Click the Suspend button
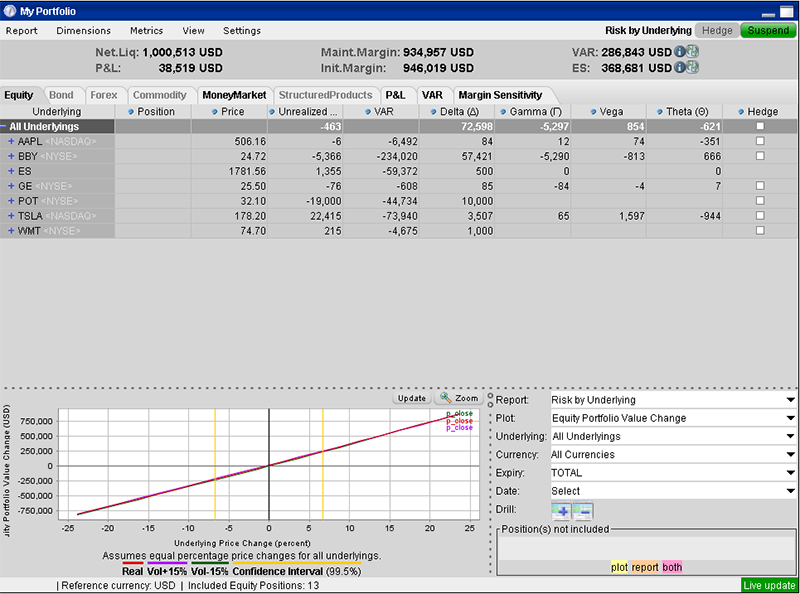Screen dimensions: 800x594 pos(769,31)
